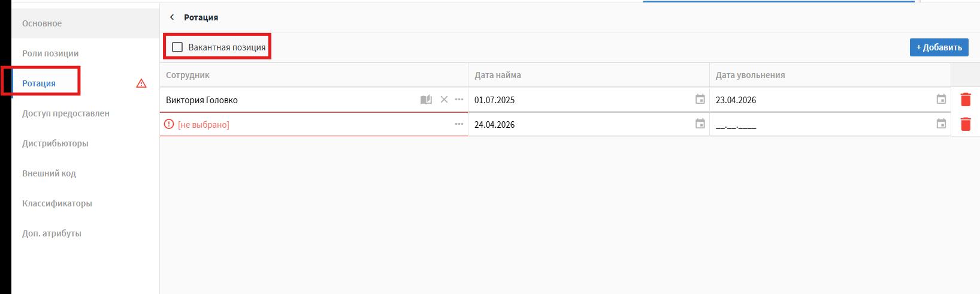Open calendar for hire date 24.04.2026
This screenshot has width=980, height=294.
tap(700, 124)
